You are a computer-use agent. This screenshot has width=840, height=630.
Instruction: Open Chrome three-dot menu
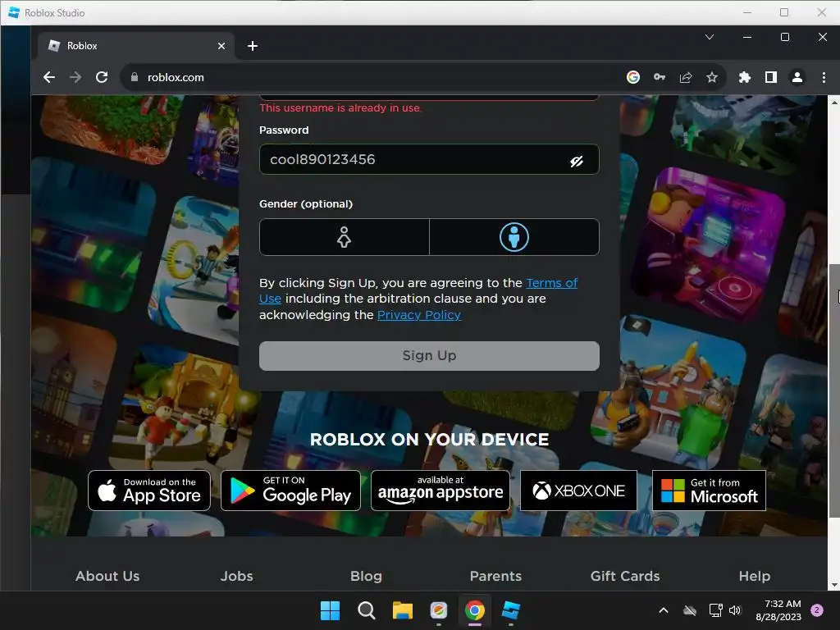click(824, 77)
